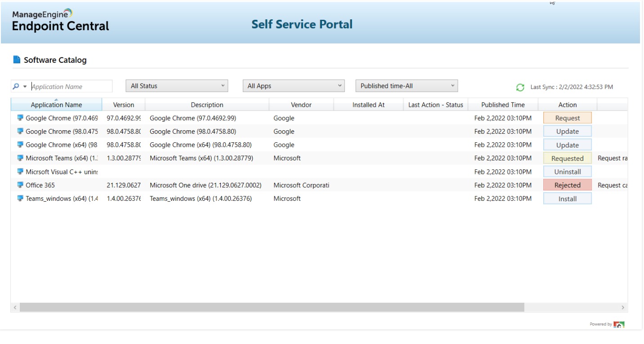Viewport: 644px width, 344px height.
Task: Click the Self Service Portal title
Action: coord(302,24)
